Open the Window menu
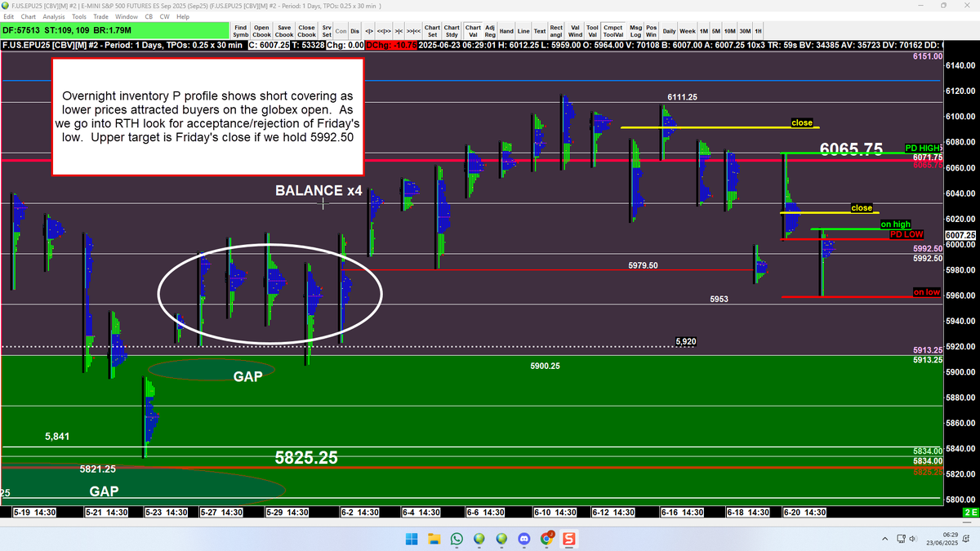Image resolution: width=980 pixels, height=551 pixels. pos(127,16)
